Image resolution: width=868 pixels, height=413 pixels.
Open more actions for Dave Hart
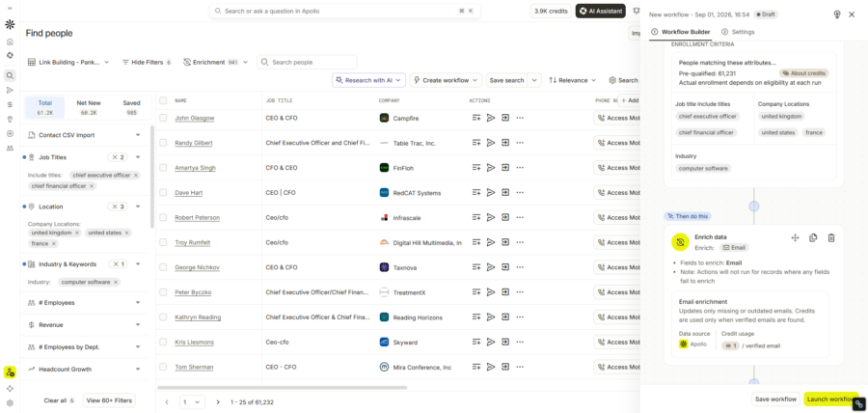tap(519, 193)
